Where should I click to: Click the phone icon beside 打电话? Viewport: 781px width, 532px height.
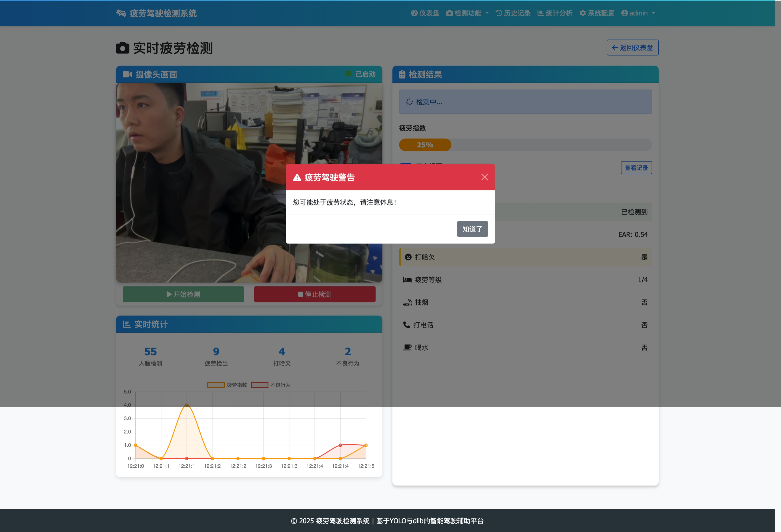(406, 325)
